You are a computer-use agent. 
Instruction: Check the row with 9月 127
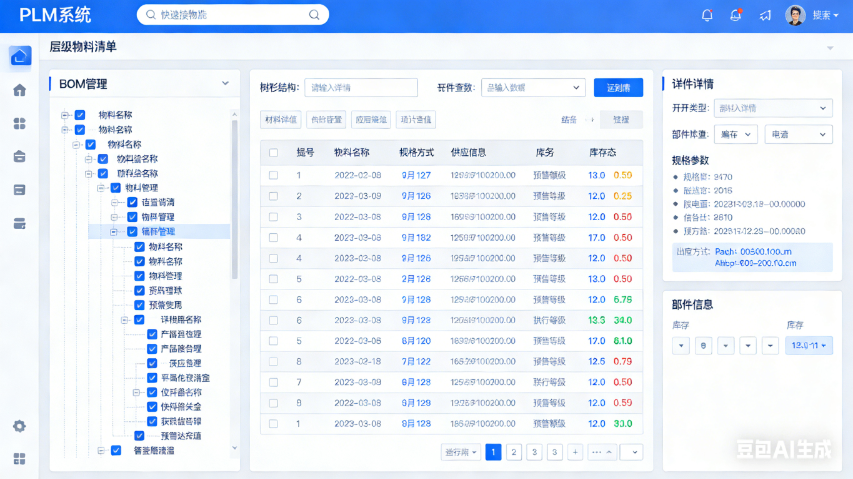(x=274, y=175)
